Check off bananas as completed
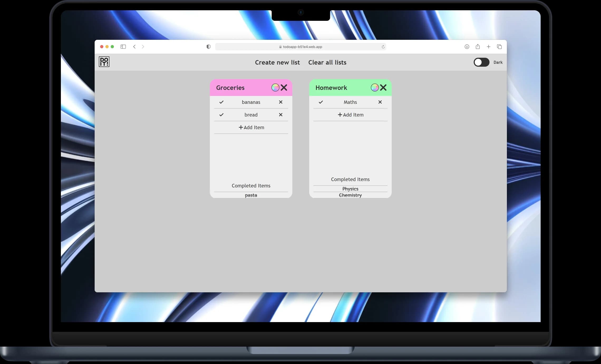 [221, 102]
